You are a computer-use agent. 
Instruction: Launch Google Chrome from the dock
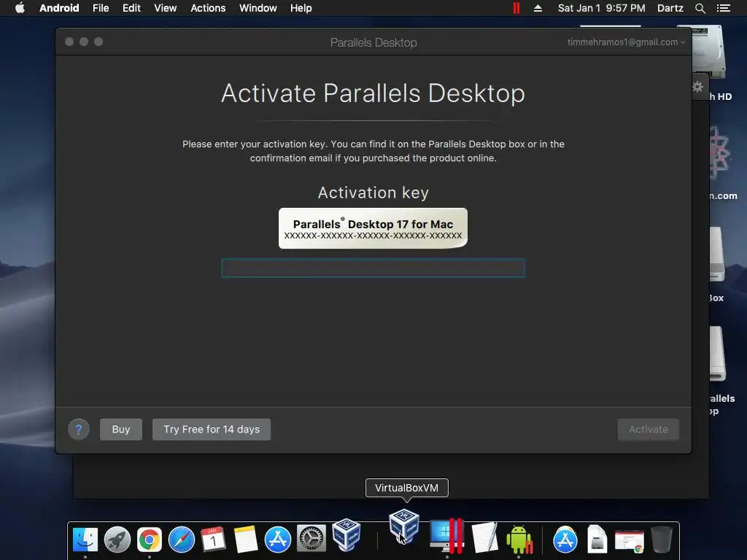(150, 540)
